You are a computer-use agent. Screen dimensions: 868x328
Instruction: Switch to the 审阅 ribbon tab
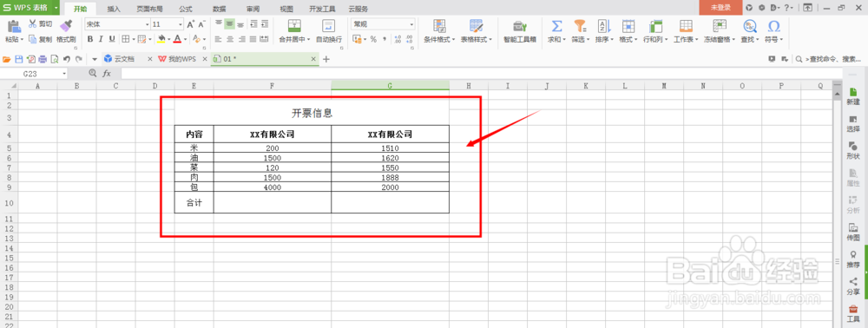(x=253, y=9)
